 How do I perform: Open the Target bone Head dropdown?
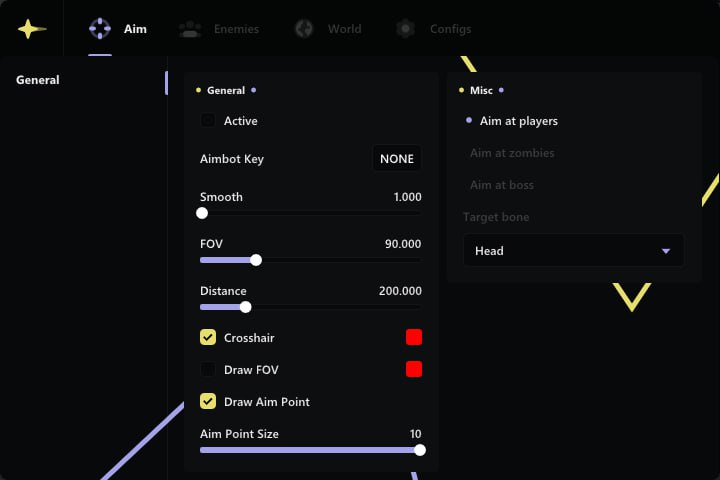[x=573, y=251]
